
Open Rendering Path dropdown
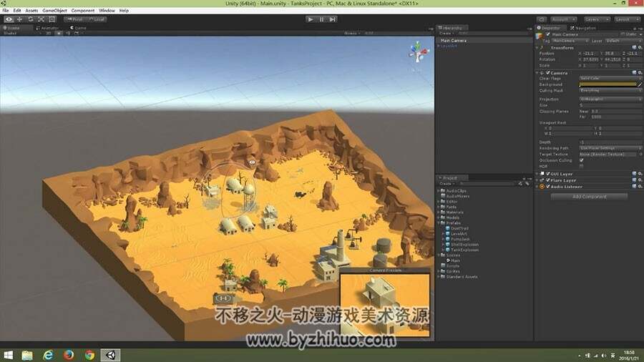610,148
